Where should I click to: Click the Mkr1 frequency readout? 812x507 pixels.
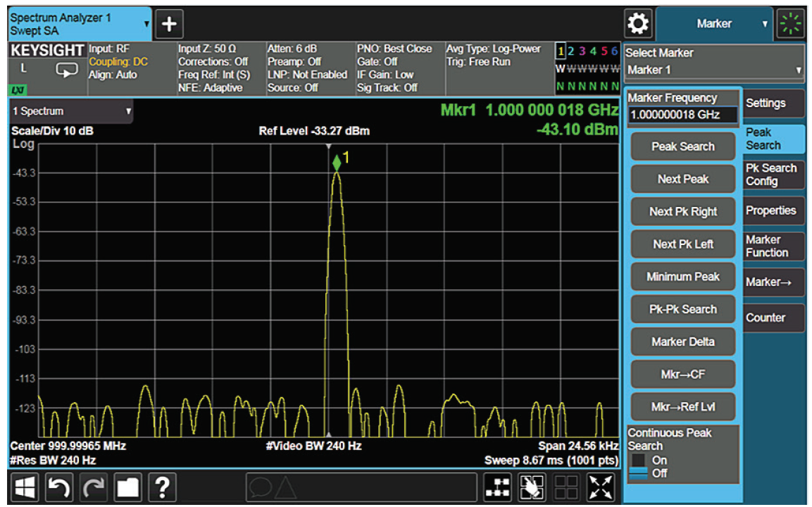click(530, 111)
